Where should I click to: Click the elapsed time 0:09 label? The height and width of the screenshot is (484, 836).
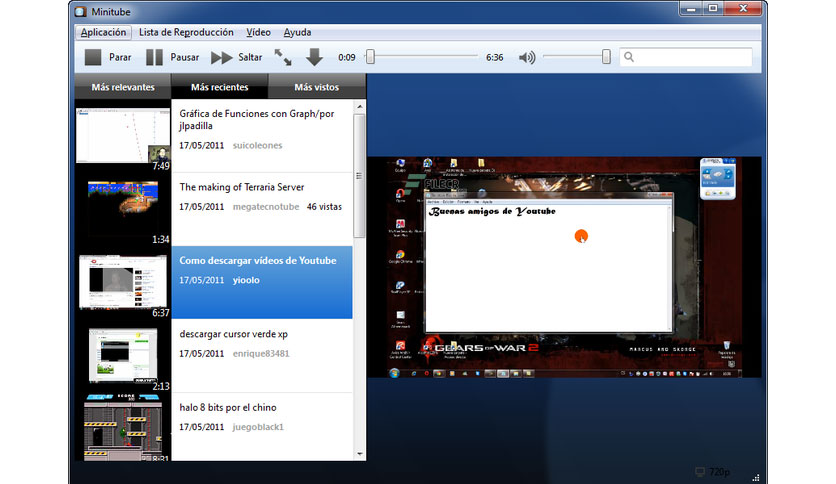pos(347,57)
